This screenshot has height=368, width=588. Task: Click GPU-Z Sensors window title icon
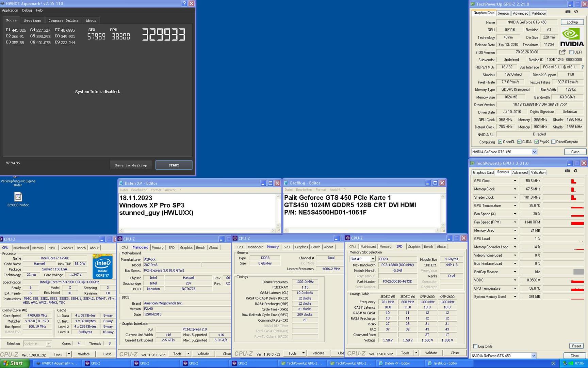pyautogui.click(x=472, y=163)
